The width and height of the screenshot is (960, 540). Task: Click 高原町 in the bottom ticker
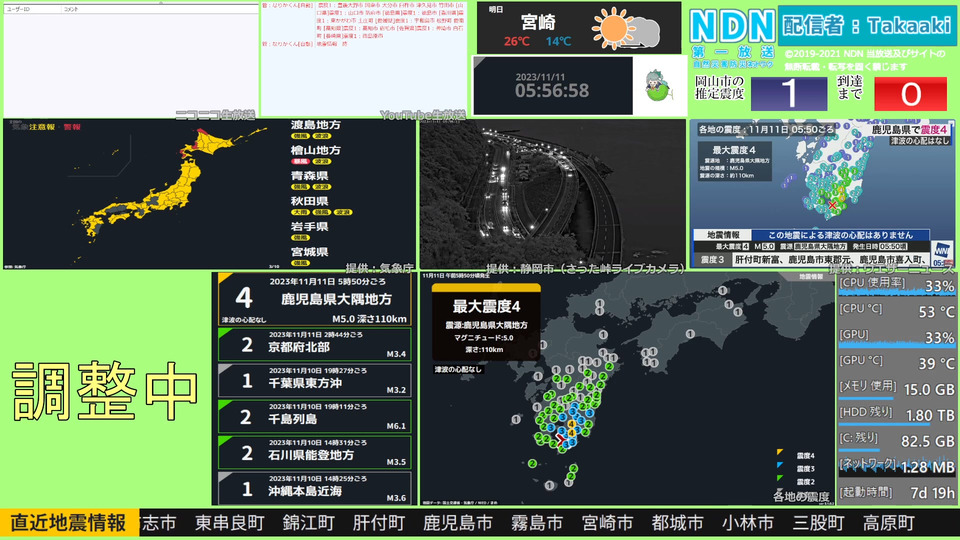click(888, 523)
